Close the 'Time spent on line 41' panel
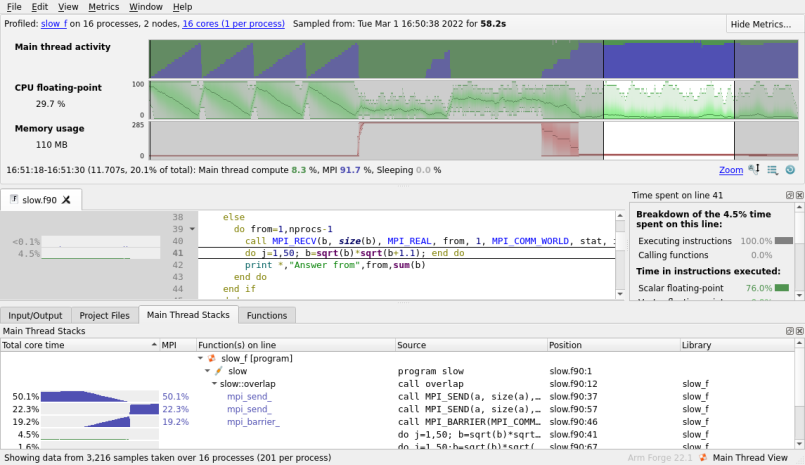805x465 pixels. [799, 195]
